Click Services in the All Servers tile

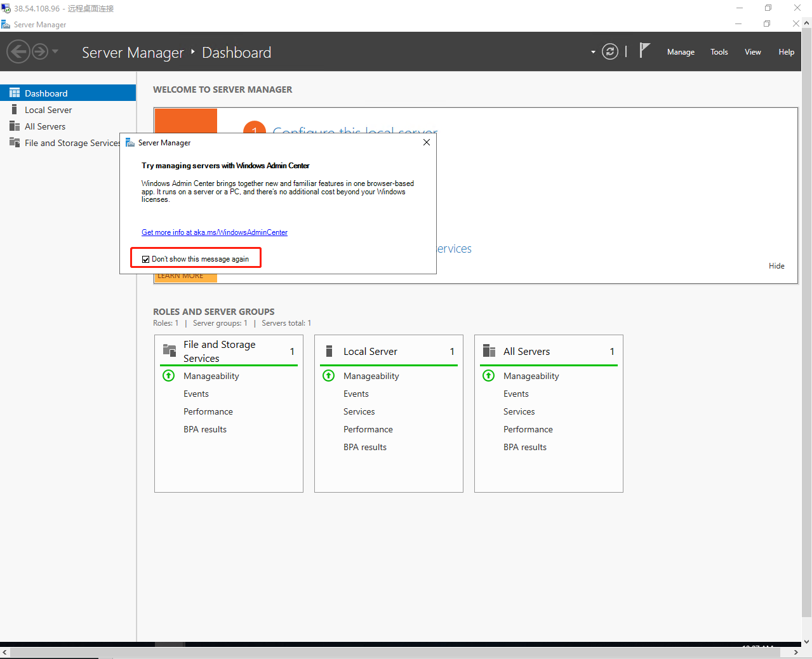click(x=519, y=411)
